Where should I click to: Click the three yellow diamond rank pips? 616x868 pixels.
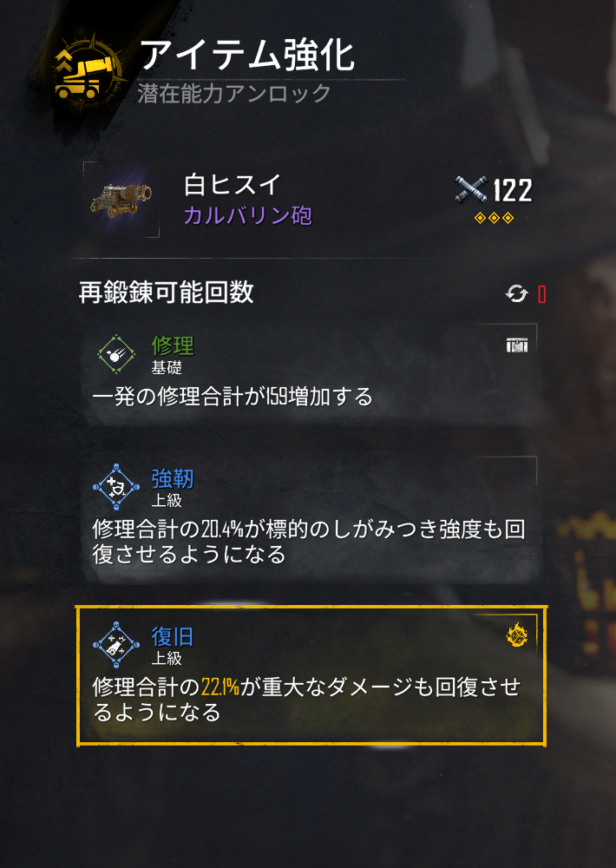pos(495,218)
